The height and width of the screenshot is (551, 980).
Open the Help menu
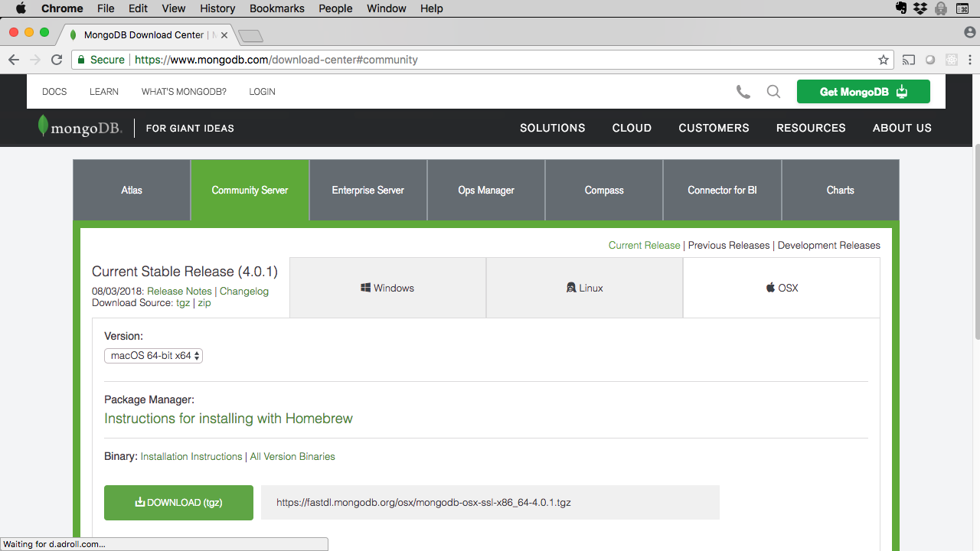click(432, 8)
